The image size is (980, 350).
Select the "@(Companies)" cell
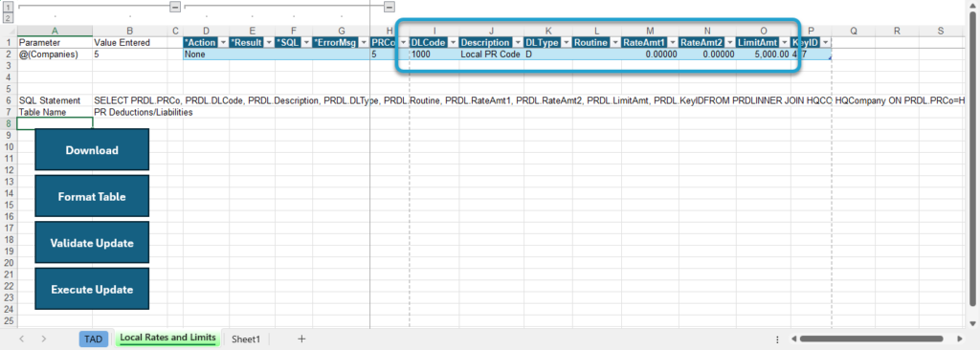[x=55, y=55]
